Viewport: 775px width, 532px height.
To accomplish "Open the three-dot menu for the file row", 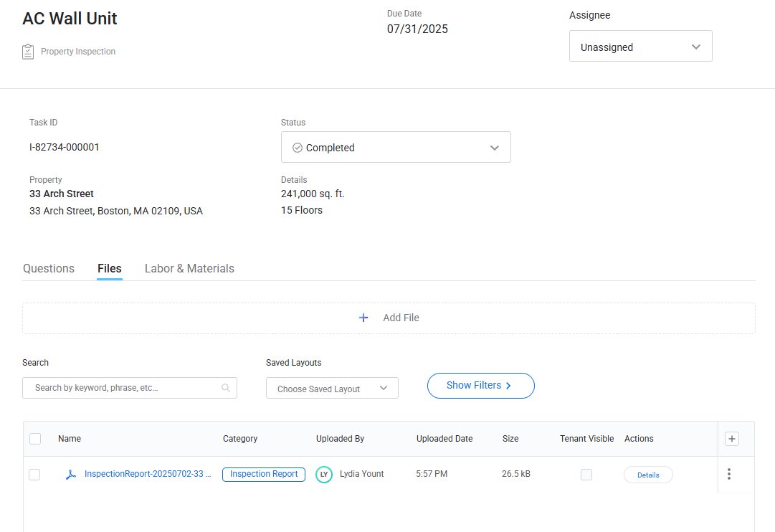I will coord(729,474).
